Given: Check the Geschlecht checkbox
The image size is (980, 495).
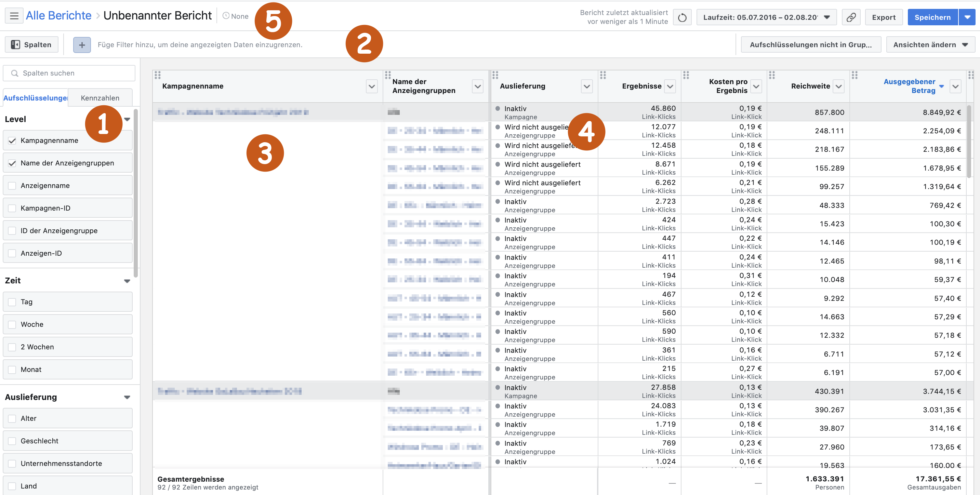Looking at the screenshot, I should pyautogui.click(x=12, y=441).
